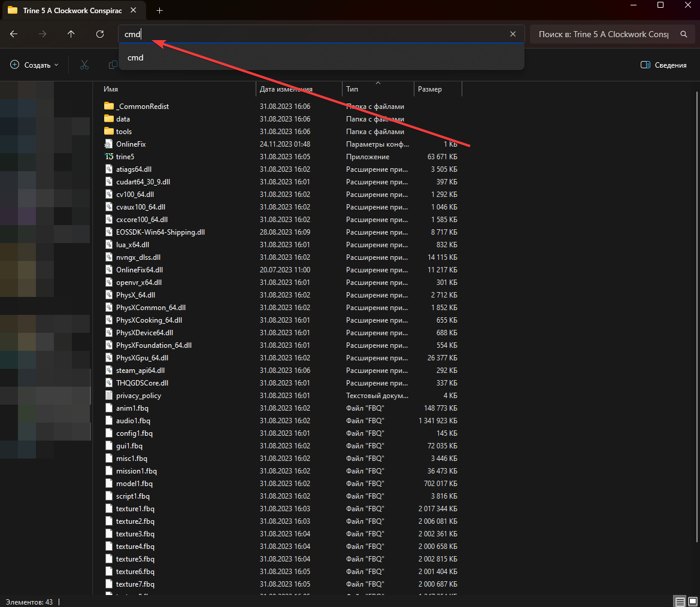
Task: Open the Создать dropdown menu
Action: point(34,65)
